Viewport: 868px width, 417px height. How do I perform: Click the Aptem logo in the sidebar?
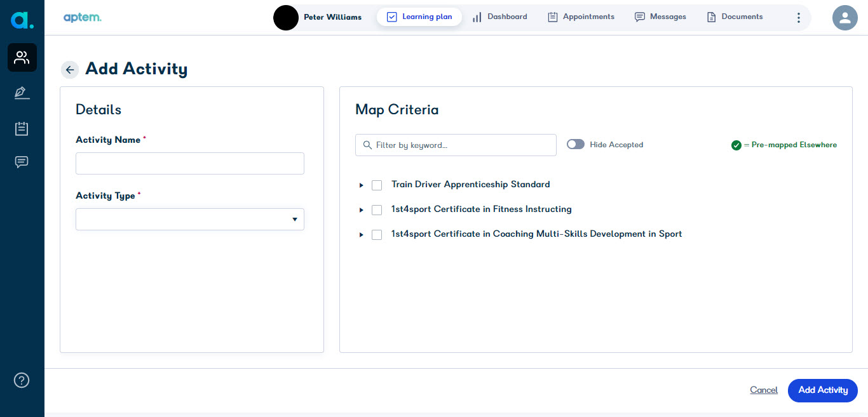pos(22,20)
